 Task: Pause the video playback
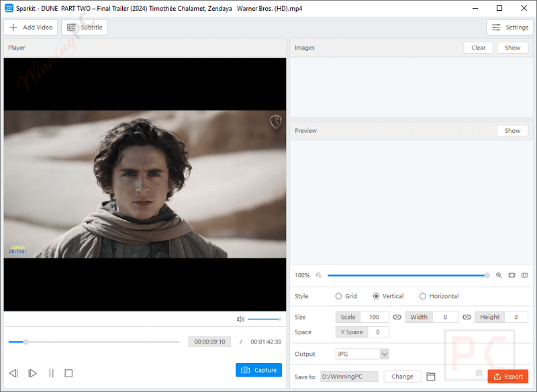coord(52,373)
